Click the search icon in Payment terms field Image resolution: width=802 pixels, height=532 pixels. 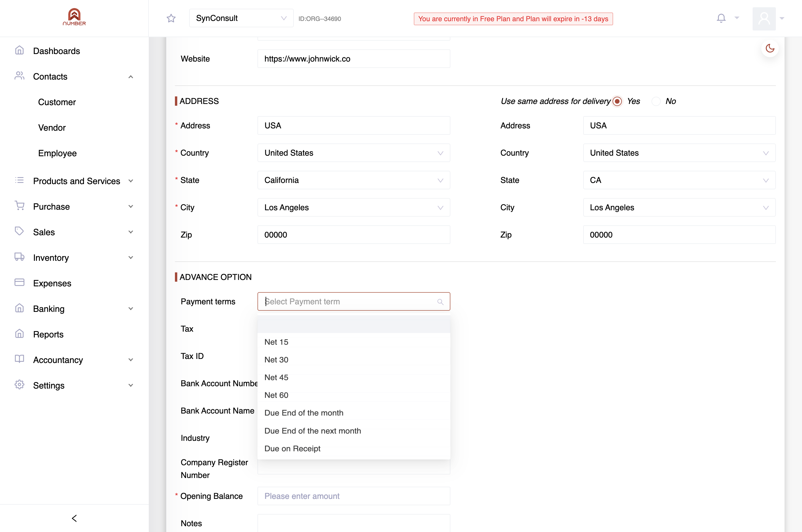tap(440, 302)
